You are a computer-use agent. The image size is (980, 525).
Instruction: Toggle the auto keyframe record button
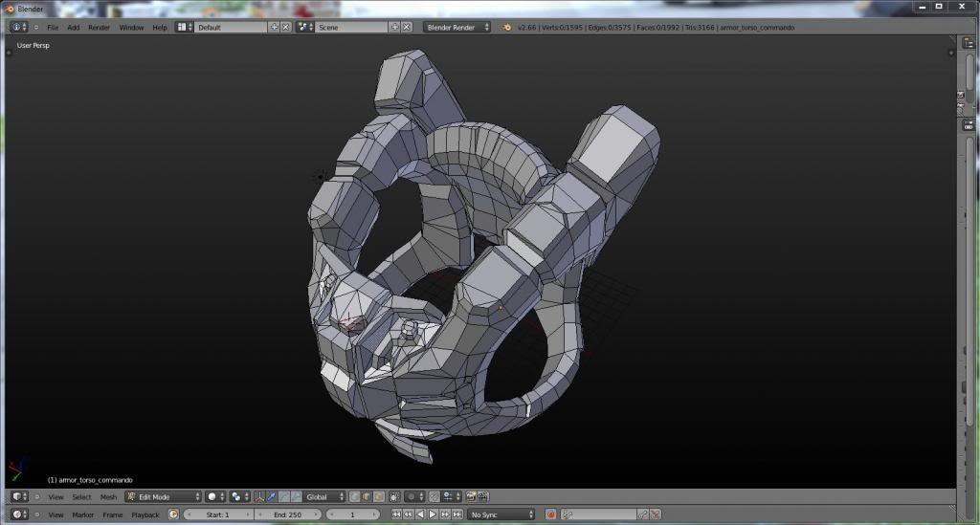pyautogui.click(x=550, y=514)
